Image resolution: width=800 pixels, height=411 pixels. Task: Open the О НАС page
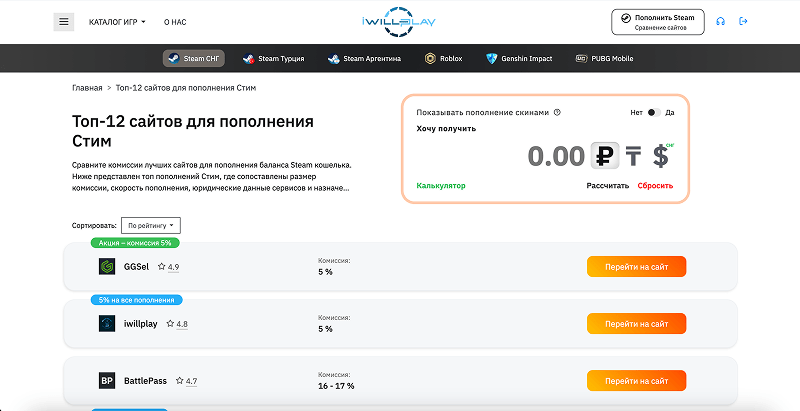pyautogui.click(x=175, y=22)
